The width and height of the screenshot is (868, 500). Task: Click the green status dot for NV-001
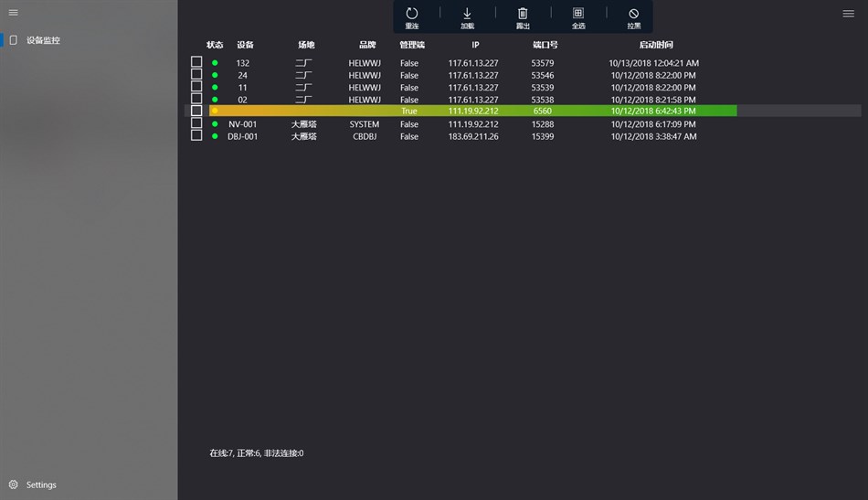(215, 124)
